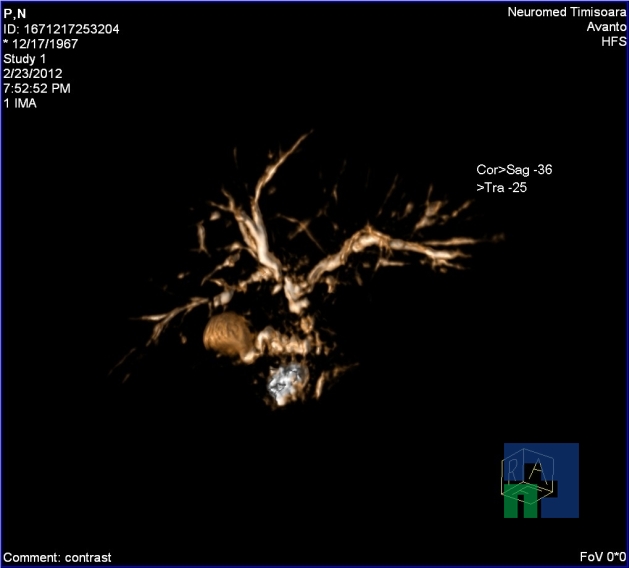Select the study date 2/23/2012

tap(33, 73)
